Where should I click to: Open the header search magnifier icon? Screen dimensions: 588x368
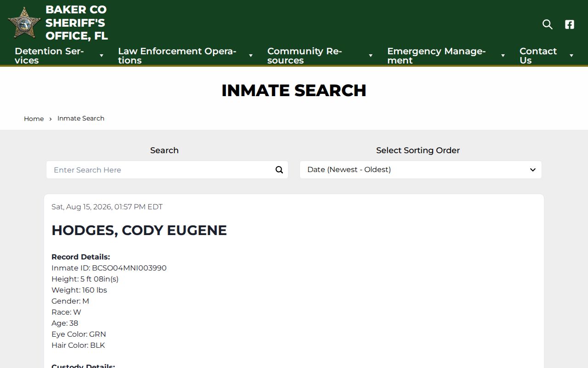coord(547,24)
